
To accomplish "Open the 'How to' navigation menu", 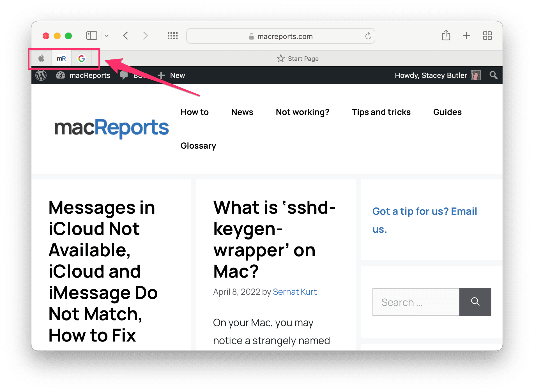I will [195, 112].
